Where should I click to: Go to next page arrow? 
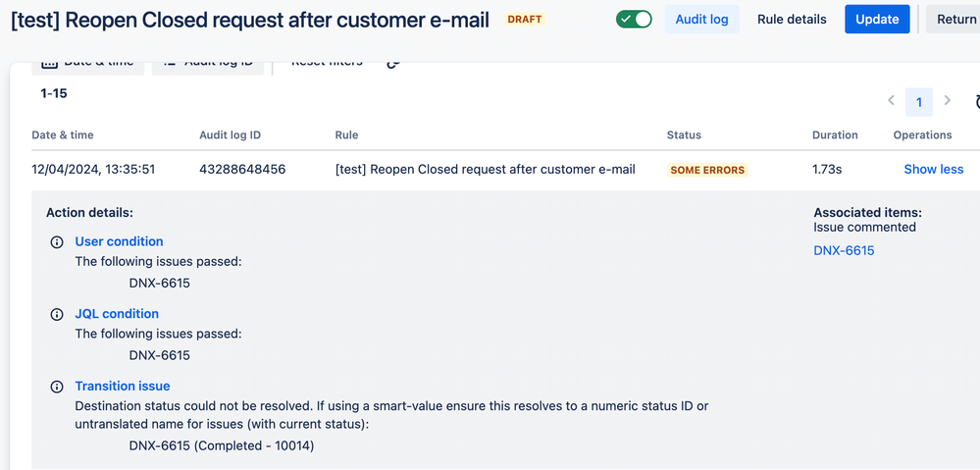[947, 101]
